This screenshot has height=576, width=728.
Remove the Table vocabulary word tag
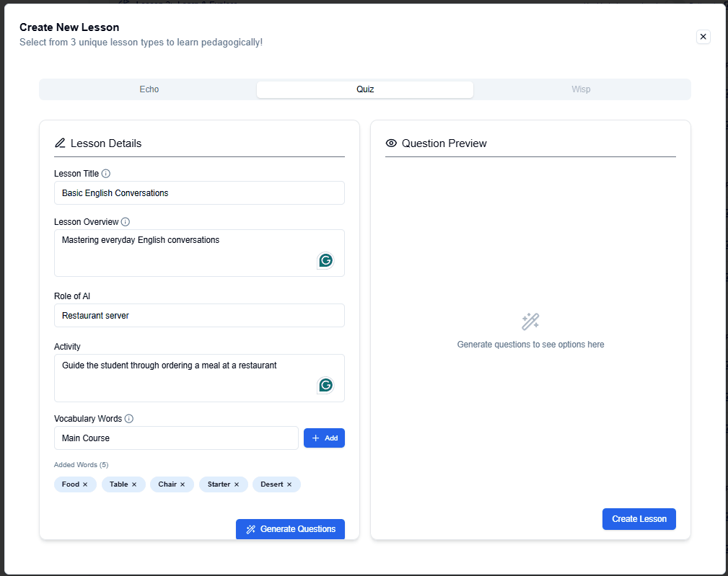[134, 484]
